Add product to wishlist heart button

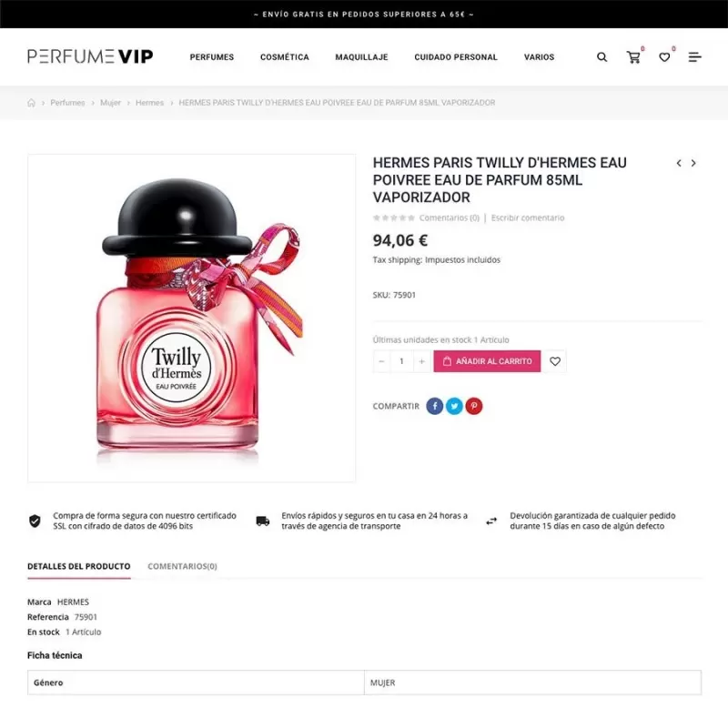click(555, 361)
